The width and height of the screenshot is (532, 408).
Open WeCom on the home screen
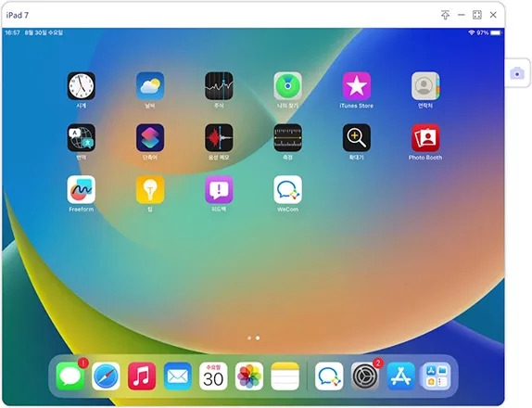click(x=287, y=190)
